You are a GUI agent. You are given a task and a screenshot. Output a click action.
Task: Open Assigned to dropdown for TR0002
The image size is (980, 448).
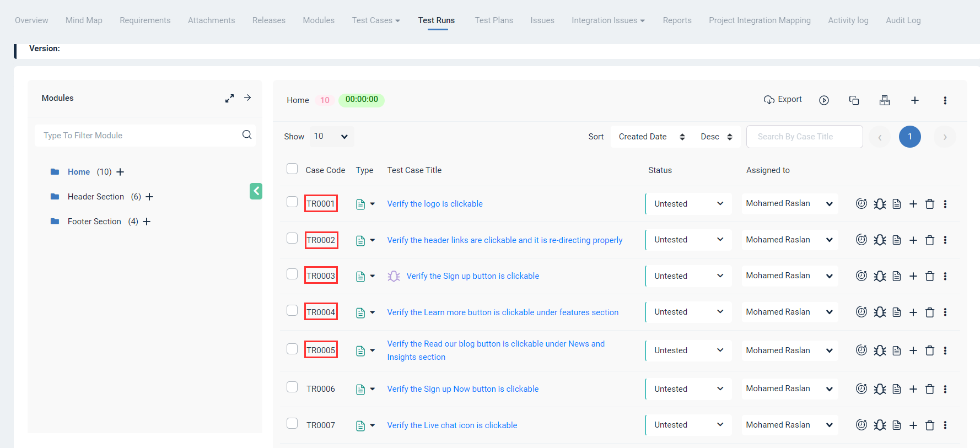(790, 240)
